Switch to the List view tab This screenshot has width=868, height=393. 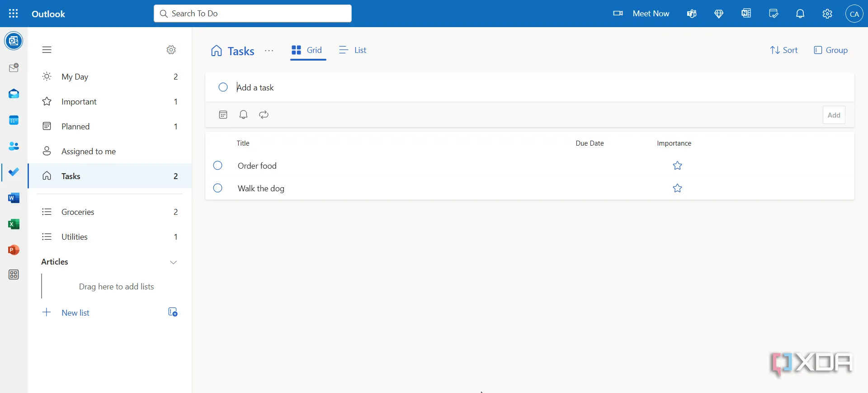coord(353,50)
